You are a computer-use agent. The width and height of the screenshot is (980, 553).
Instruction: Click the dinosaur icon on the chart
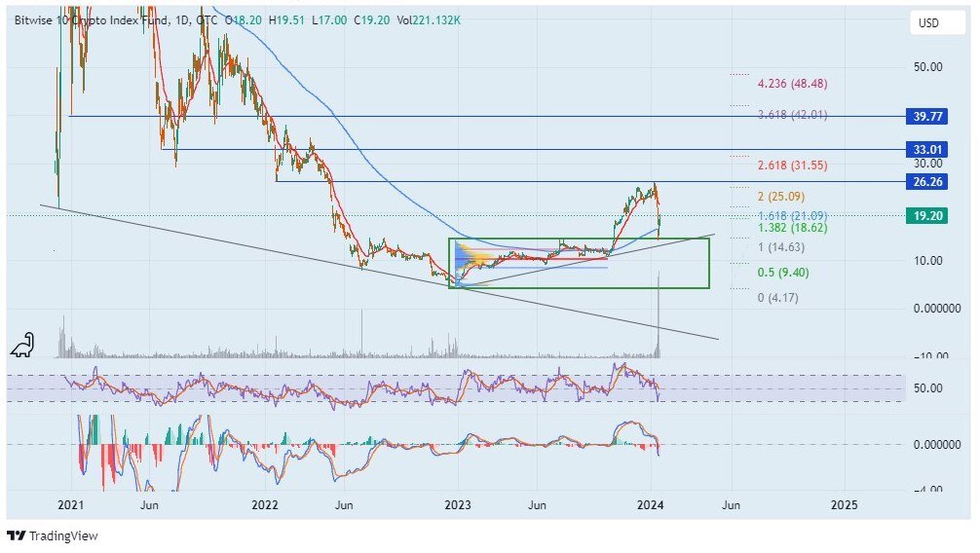22,345
